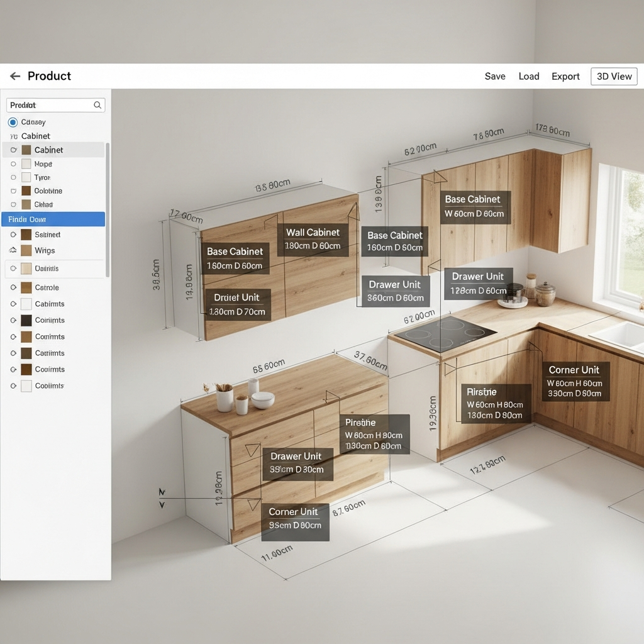This screenshot has width=644, height=644.
Task: Click the cooktop on the counter
Action: [445, 332]
